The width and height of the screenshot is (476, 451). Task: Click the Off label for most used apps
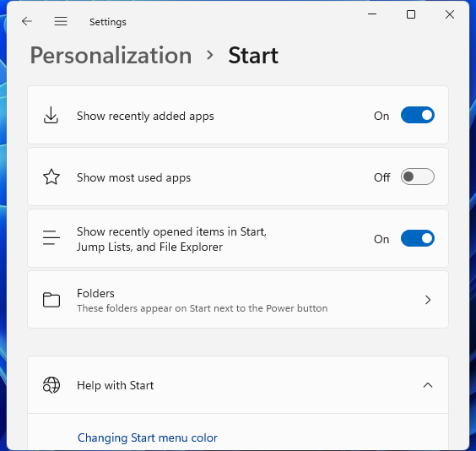pos(381,177)
